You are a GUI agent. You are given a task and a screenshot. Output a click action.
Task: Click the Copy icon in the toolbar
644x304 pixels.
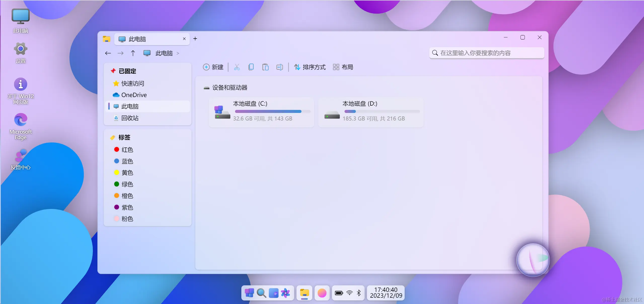tap(251, 67)
